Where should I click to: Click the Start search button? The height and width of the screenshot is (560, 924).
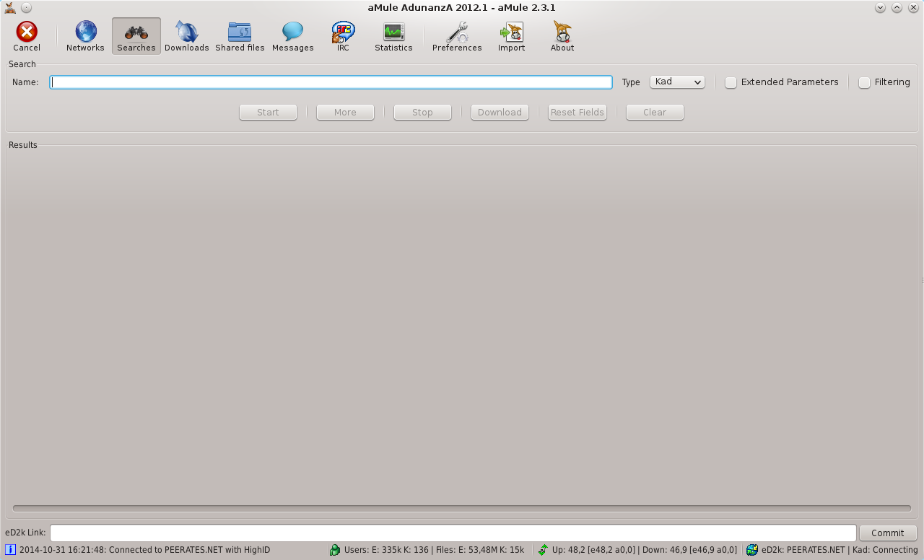coord(268,112)
